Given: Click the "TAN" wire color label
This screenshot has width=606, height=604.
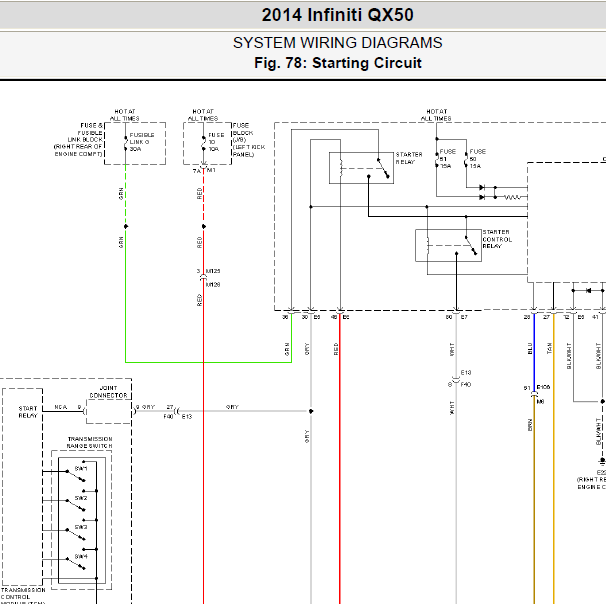Looking at the screenshot, I should coord(549,348).
